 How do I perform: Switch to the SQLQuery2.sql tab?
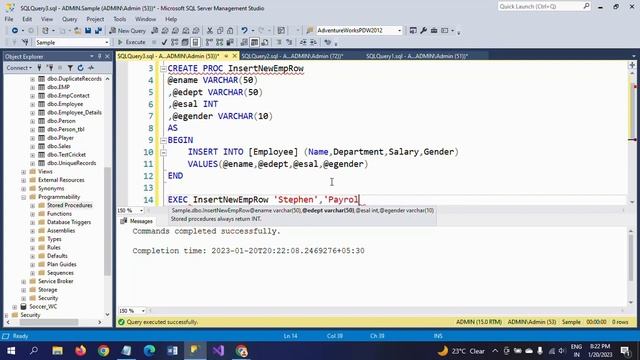click(x=292, y=56)
